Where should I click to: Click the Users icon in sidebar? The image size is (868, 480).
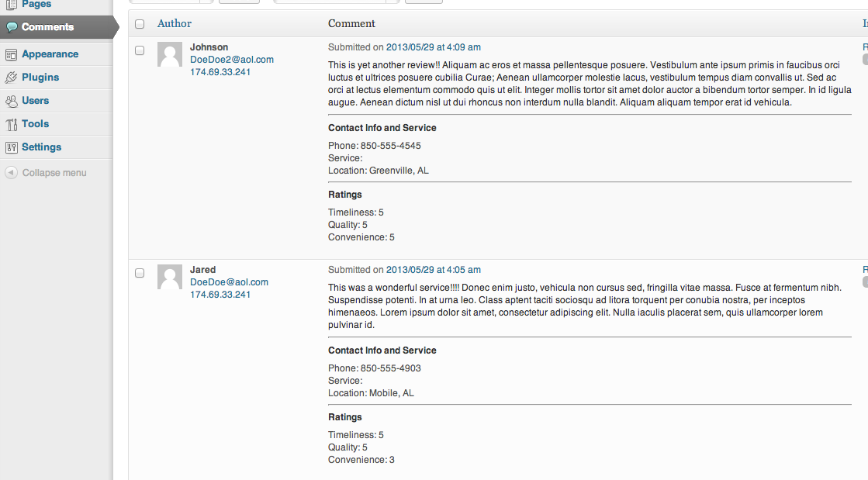[x=11, y=101]
